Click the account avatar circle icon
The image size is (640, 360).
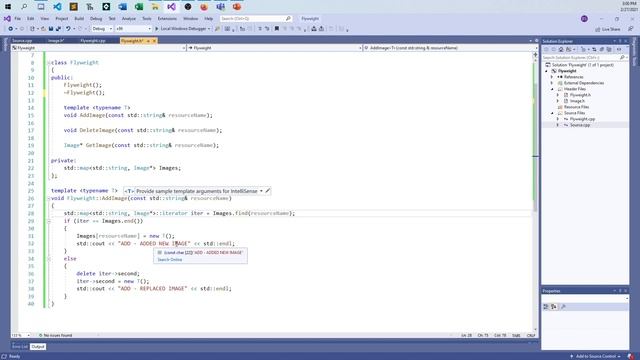pos(584,19)
